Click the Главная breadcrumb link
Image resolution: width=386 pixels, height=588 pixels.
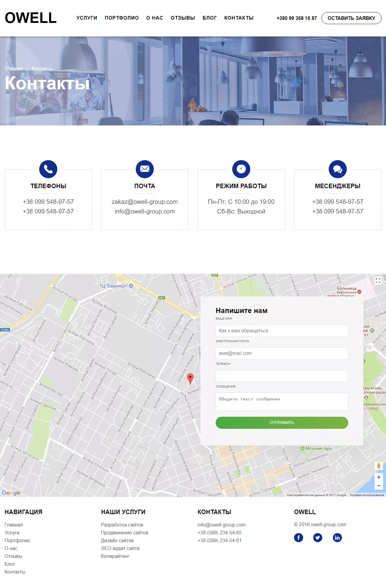coord(14,69)
